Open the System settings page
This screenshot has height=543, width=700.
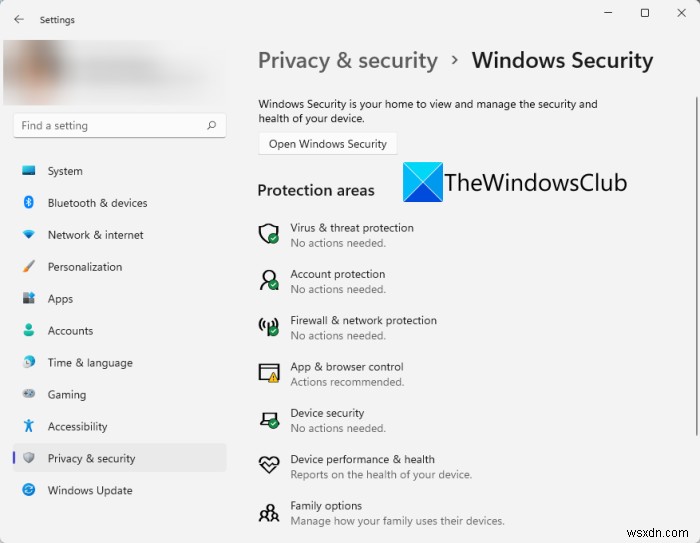click(65, 171)
